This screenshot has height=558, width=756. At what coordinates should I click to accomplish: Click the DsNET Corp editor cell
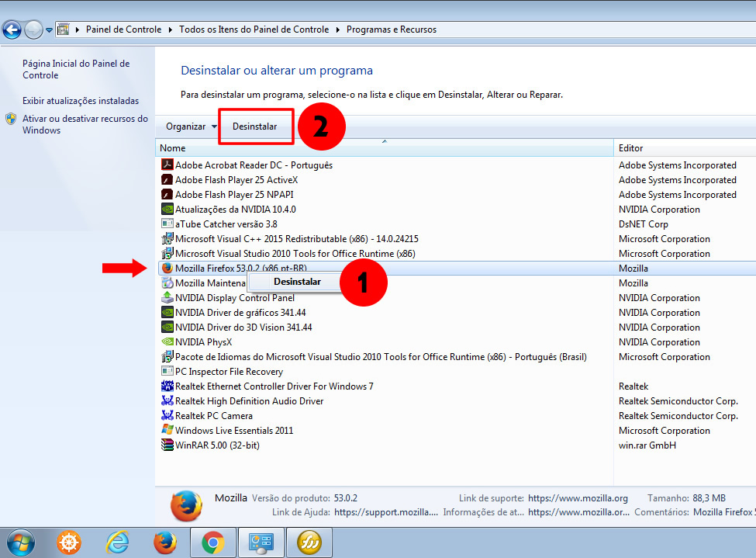point(643,224)
